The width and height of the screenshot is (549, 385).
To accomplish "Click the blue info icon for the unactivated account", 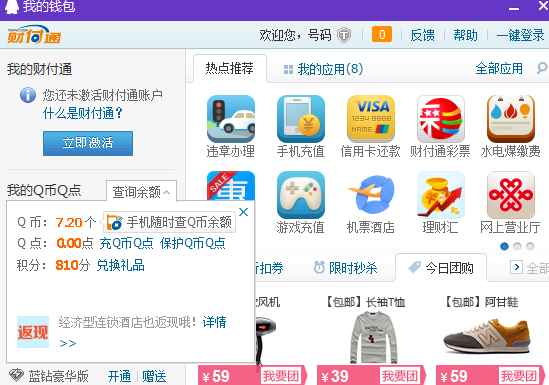I will coord(28,95).
